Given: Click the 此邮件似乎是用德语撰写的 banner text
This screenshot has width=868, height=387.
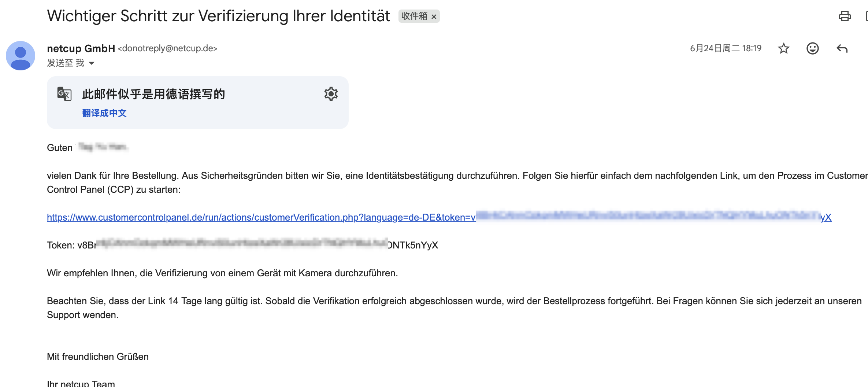Looking at the screenshot, I should click(x=153, y=94).
